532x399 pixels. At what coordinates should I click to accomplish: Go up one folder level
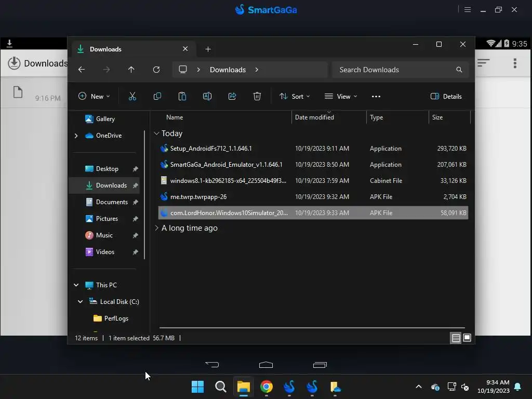tap(131, 70)
